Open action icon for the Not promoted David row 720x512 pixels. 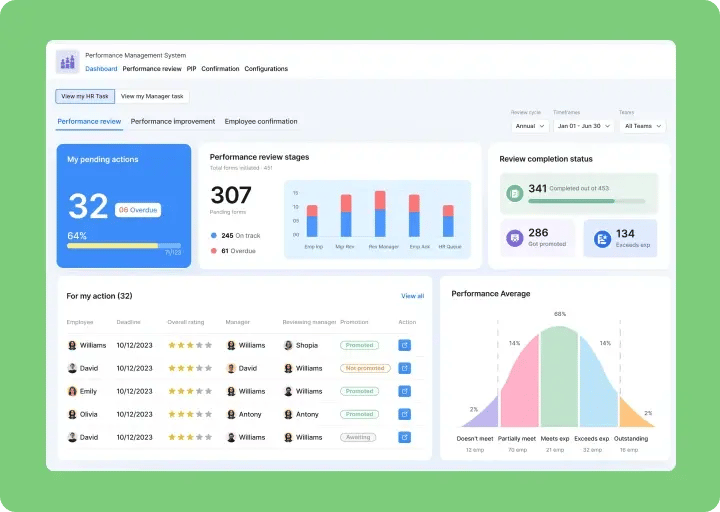coord(405,368)
